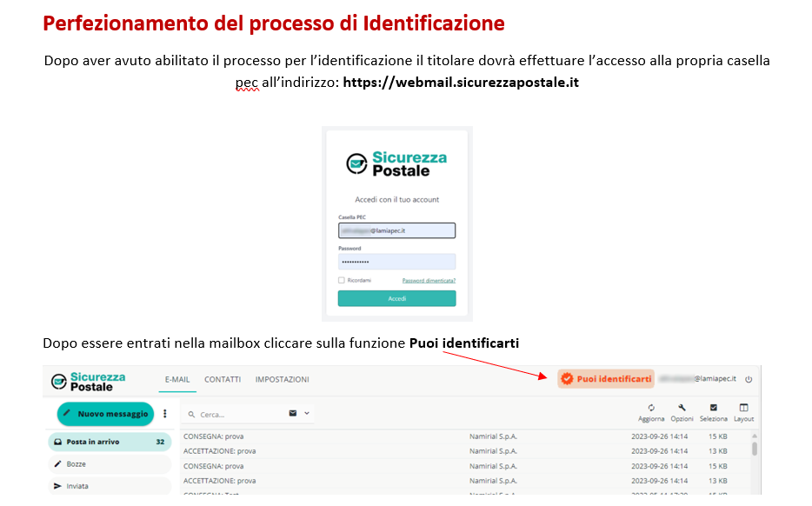Open the CONTATTI tab
The width and height of the screenshot is (812, 506).
(x=223, y=380)
